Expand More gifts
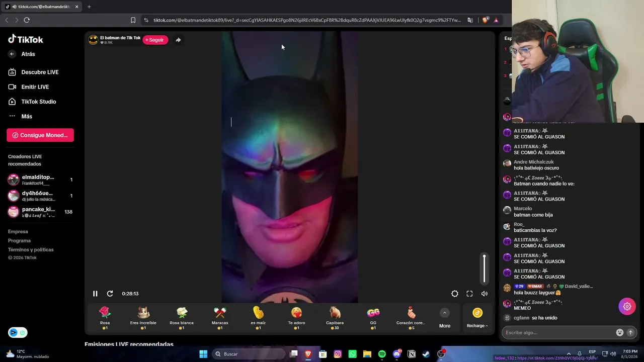 (445, 319)
